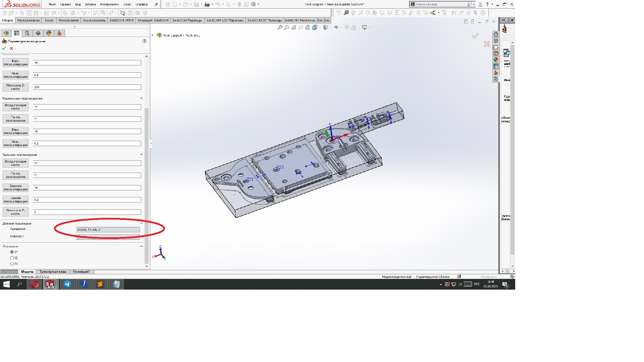Cancel with the red X icon
Image resolution: width=644 pixels, height=362 pixels.
pyautogui.click(x=11, y=48)
